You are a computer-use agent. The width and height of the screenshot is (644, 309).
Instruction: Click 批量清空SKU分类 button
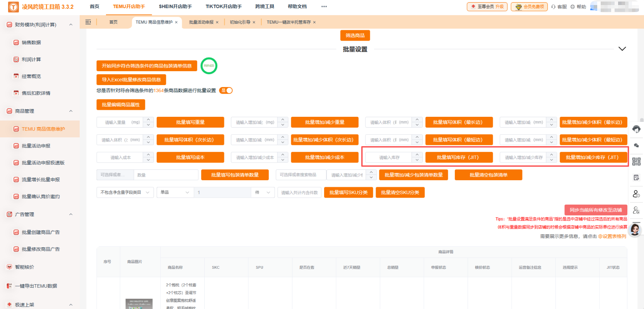point(400,193)
